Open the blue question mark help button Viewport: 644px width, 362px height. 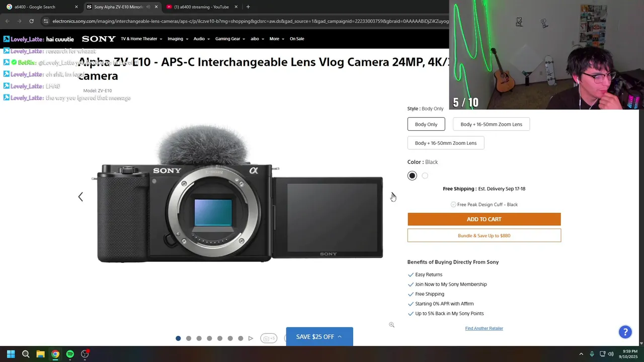tap(625, 332)
